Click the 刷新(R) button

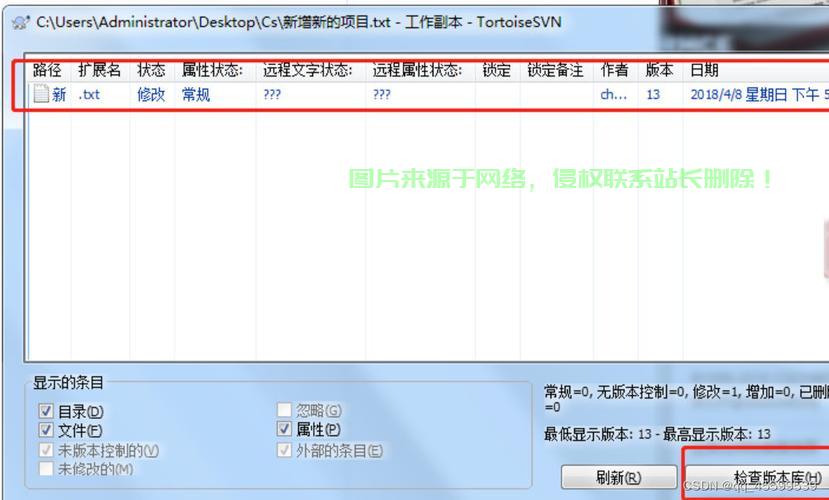[619, 477]
